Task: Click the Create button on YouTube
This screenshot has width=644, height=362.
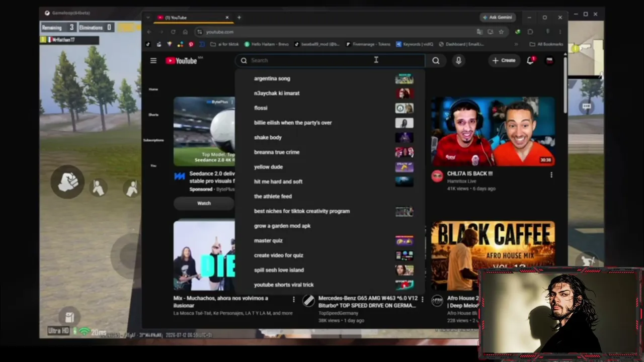Action: [504, 61]
